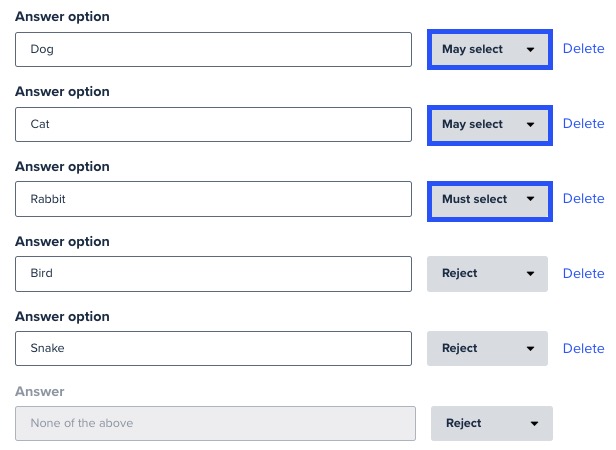
Task: Open the Dog option's May select dropdown
Action: coord(488,49)
